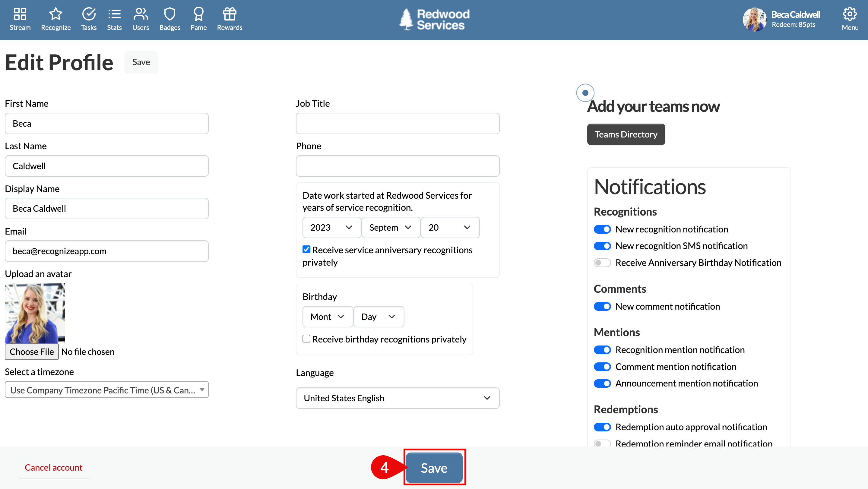868x489 pixels.
Task: Click the Job Title input field
Action: (398, 124)
